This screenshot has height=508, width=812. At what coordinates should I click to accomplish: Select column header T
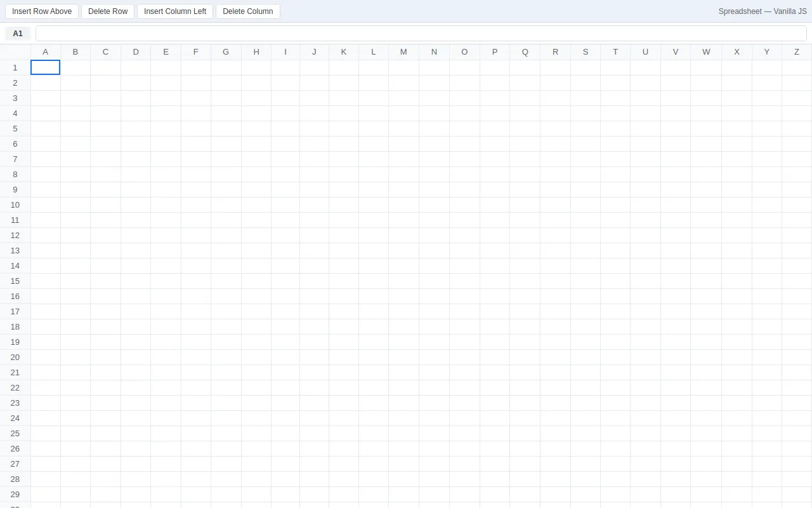615,52
